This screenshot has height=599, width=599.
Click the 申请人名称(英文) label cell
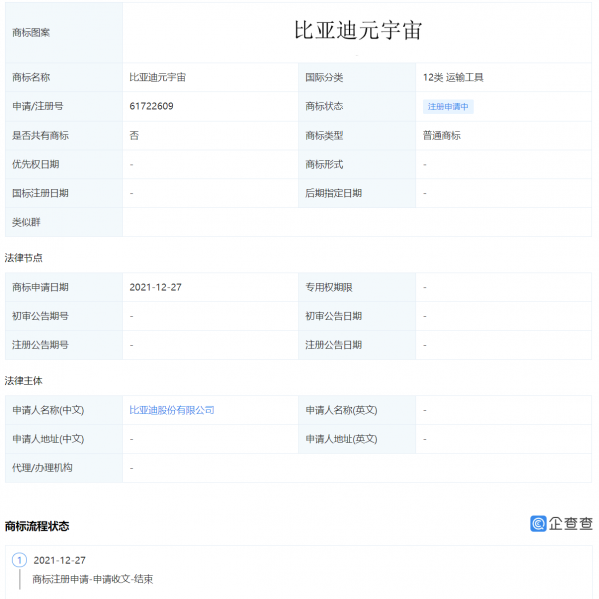click(x=357, y=410)
